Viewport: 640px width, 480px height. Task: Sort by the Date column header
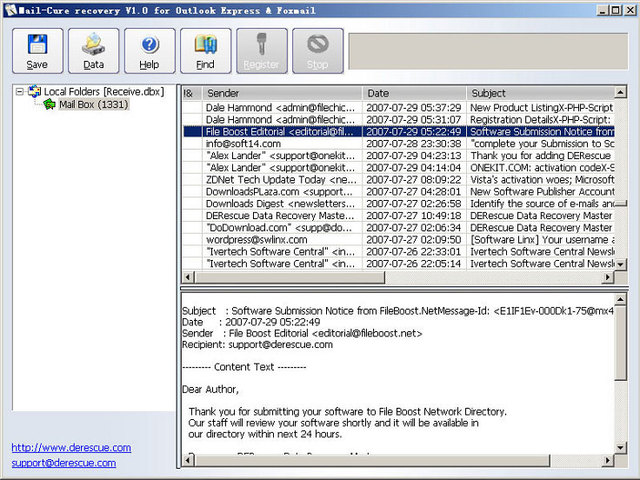414,93
